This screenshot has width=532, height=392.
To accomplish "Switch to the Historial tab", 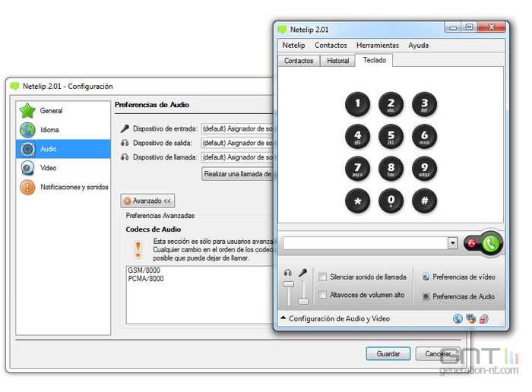I will 338,61.
